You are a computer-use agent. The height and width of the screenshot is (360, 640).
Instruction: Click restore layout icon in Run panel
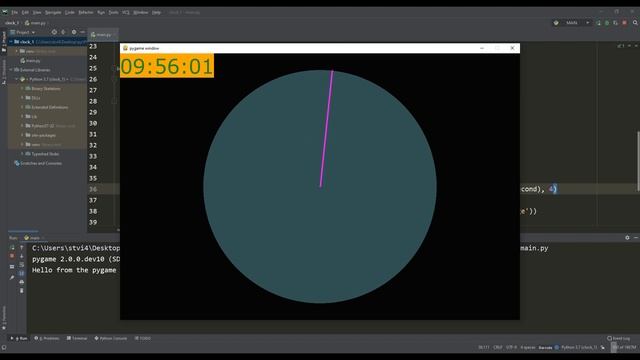[x=12, y=267]
